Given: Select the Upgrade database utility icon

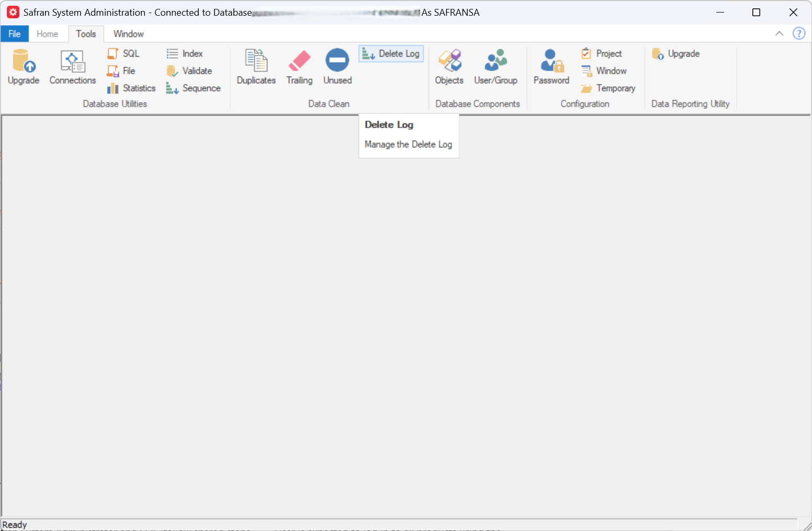Looking at the screenshot, I should 23,66.
